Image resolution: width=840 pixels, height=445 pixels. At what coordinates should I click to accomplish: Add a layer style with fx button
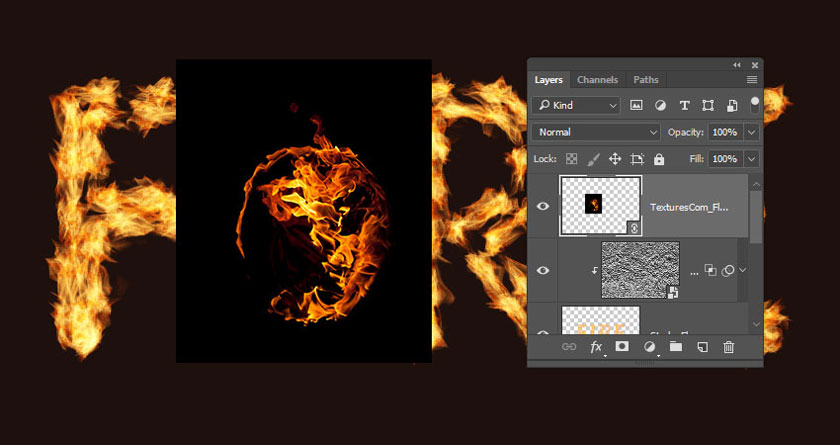(596, 347)
